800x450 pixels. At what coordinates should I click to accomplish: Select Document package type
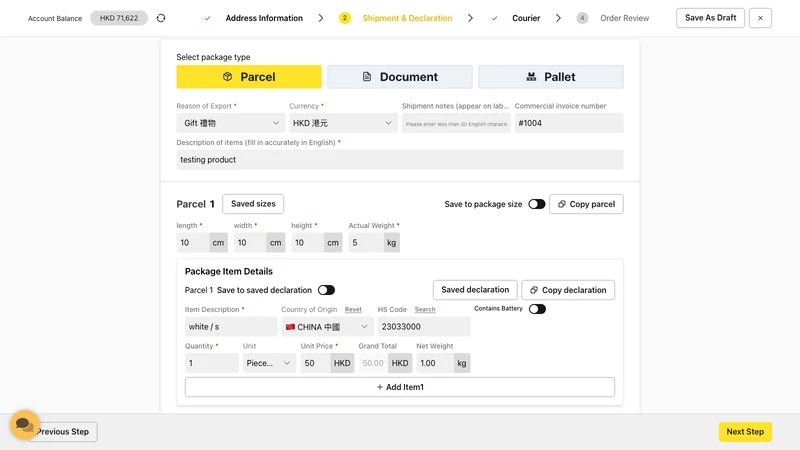click(x=400, y=77)
